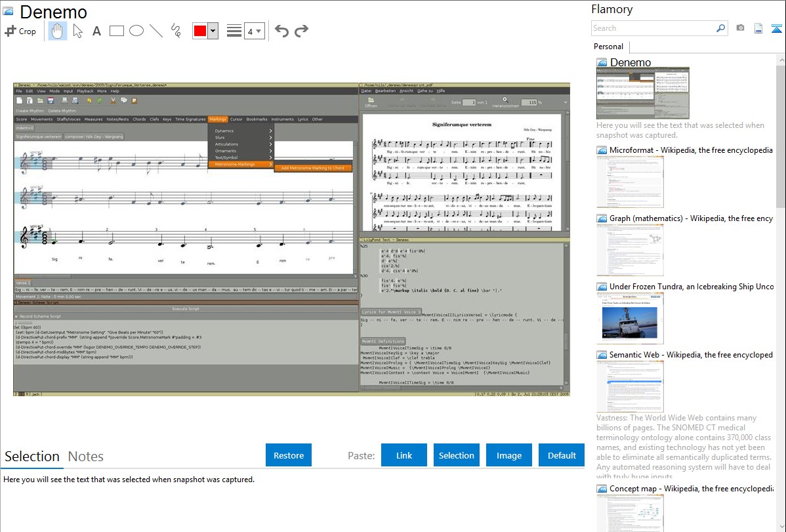Click the Microformat - Wikipedia title link
Image resolution: width=786 pixels, height=532 pixels.
pyautogui.click(x=691, y=150)
